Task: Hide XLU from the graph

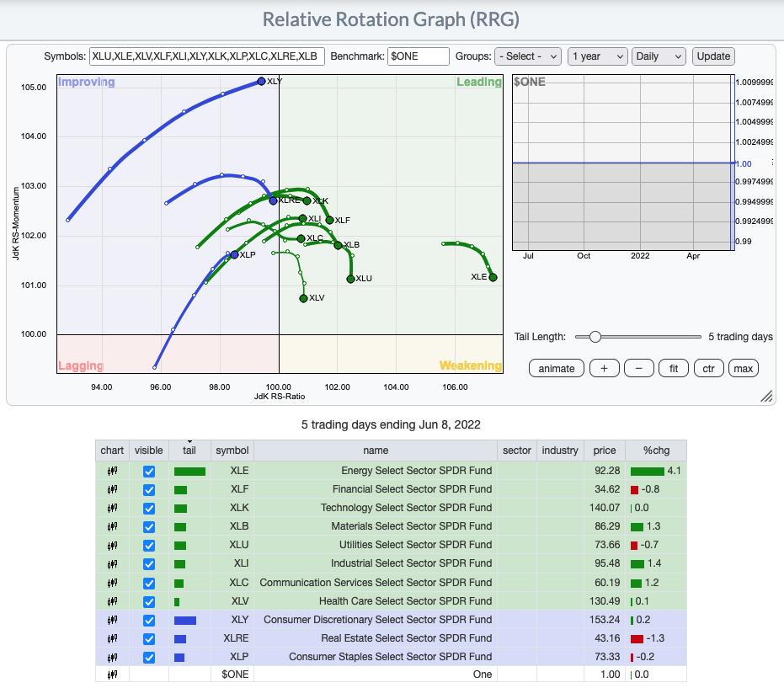Action: (149, 545)
